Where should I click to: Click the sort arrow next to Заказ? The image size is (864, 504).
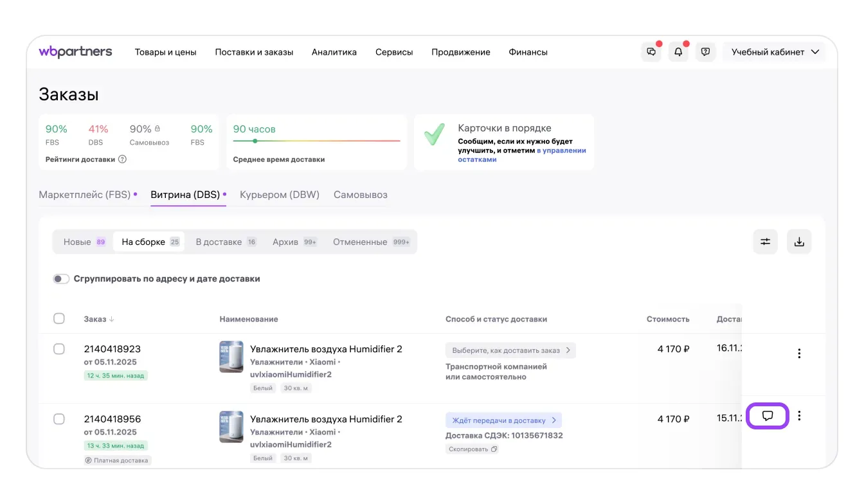[x=112, y=319]
